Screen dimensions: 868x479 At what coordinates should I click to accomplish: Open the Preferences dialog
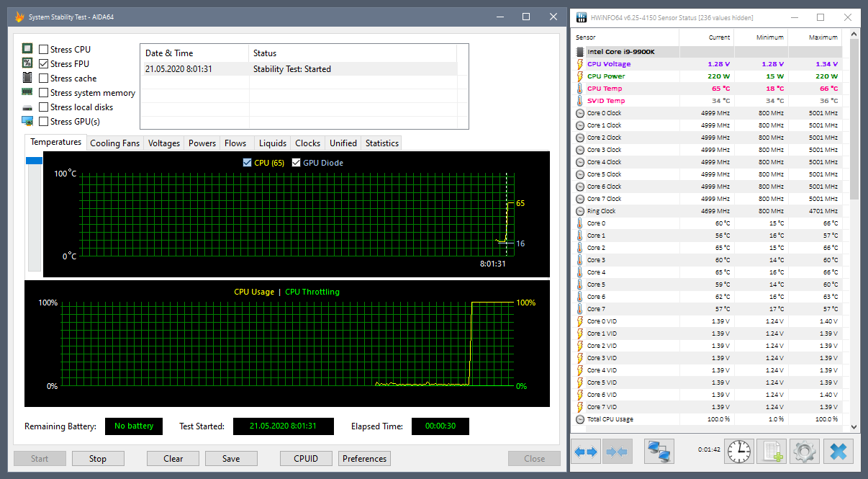[x=365, y=459]
